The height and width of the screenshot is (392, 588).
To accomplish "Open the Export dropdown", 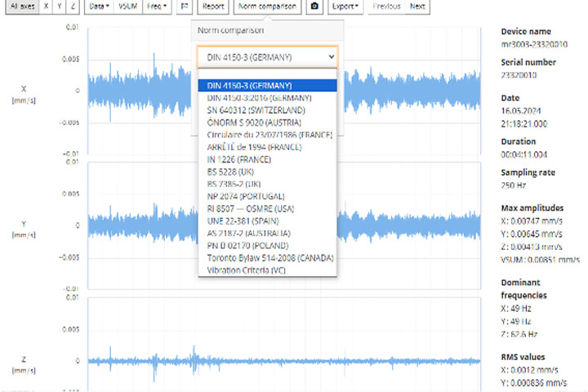I will coord(345,7).
